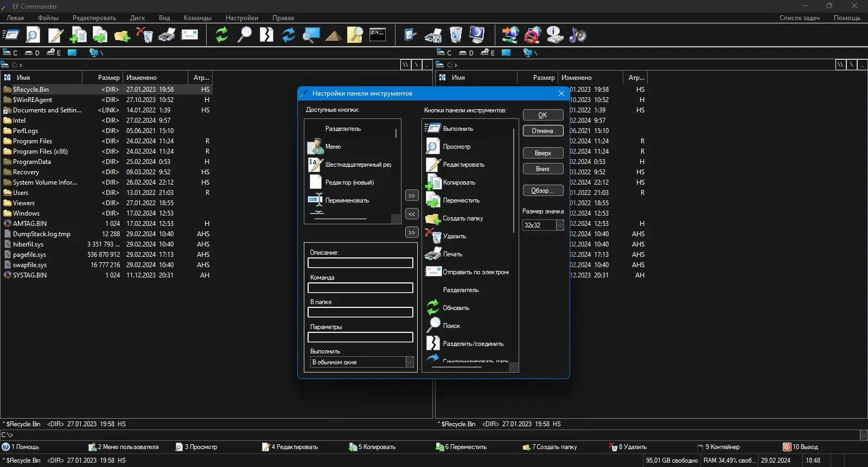
Task: Click the Команда text field
Action: (x=360, y=288)
